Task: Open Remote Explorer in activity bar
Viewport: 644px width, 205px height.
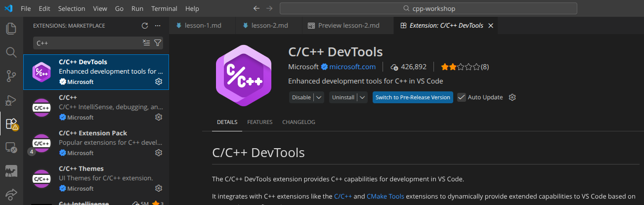Action: tap(11, 147)
